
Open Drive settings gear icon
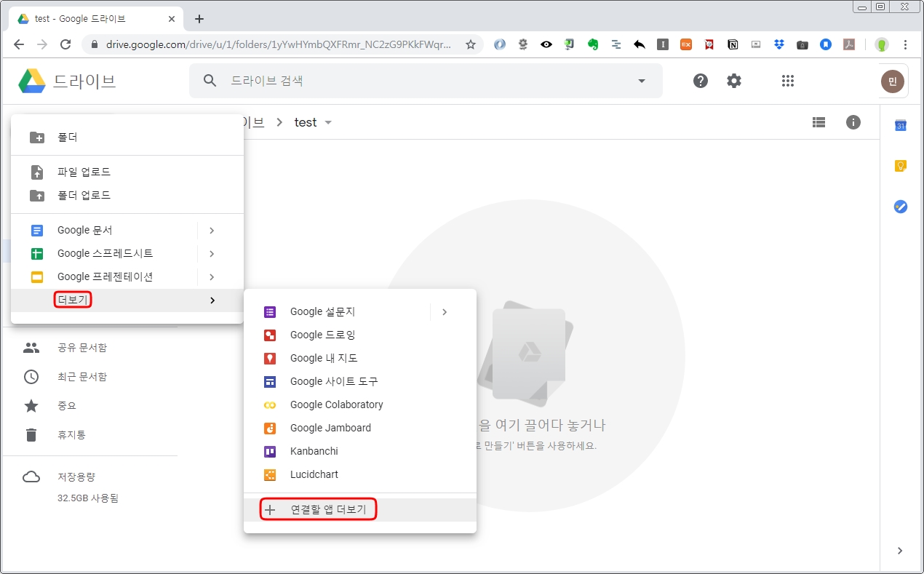[734, 81]
